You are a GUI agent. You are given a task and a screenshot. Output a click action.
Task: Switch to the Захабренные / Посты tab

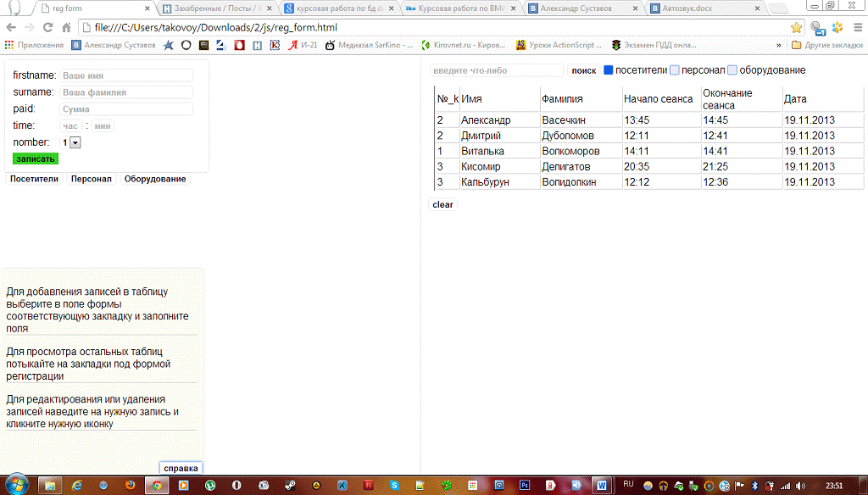219,8
